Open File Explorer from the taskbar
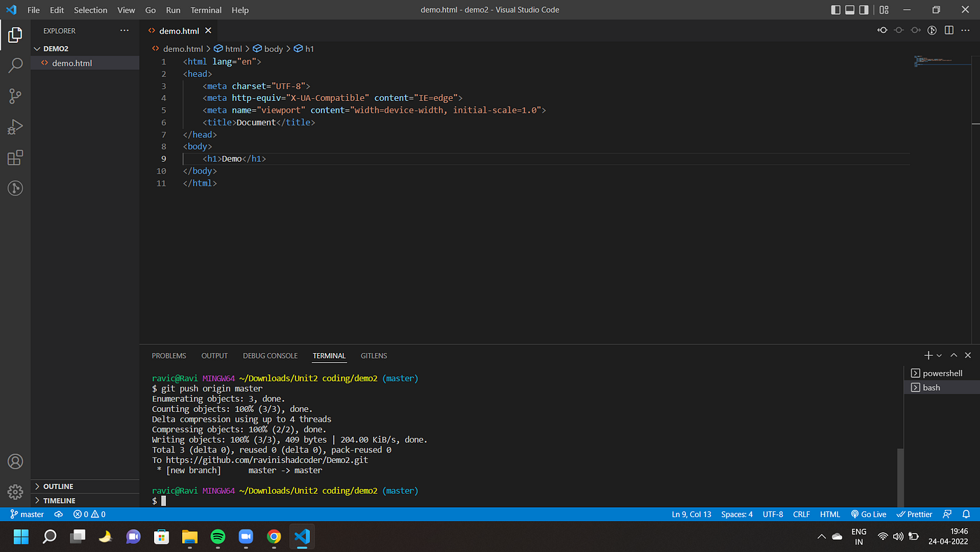The image size is (980, 552). pos(190,537)
